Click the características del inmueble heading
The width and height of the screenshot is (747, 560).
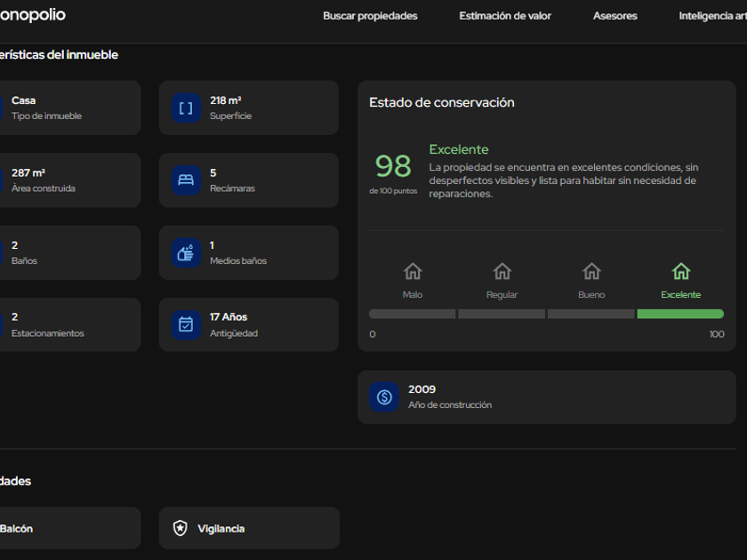click(59, 55)
